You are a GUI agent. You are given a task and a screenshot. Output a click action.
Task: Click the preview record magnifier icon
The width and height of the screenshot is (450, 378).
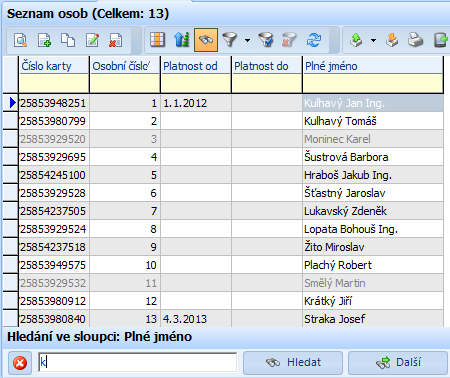(20, 40)
